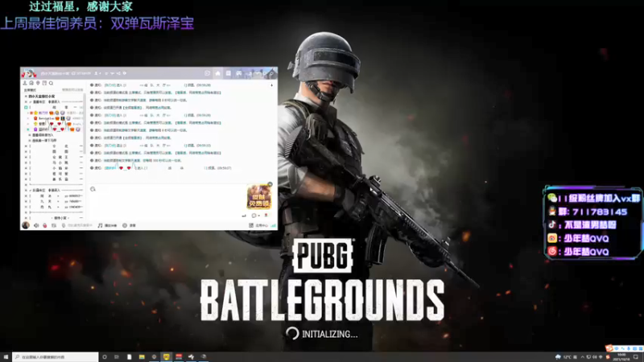Click the location pin icon above channel tree

38,83
